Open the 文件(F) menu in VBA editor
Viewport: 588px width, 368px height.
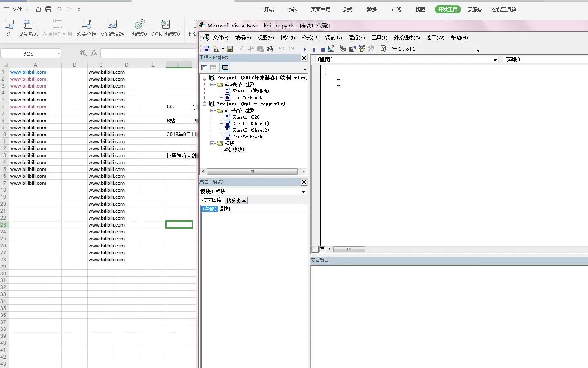[x=220, y=38]
